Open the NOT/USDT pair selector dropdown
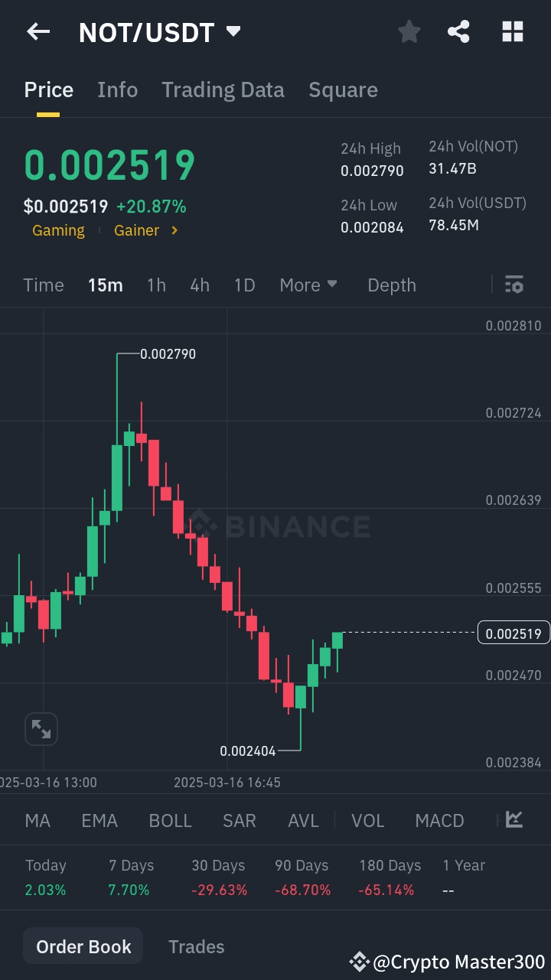 pos(160,32)
